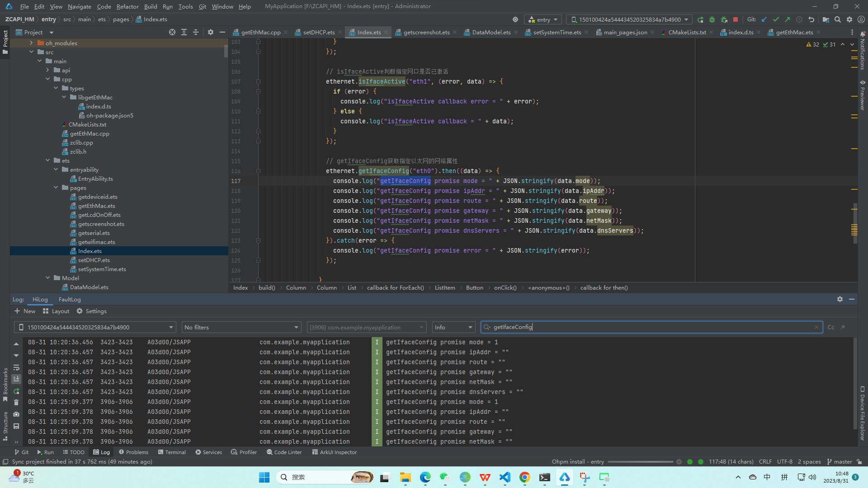
Task: Open the Navigate menu
Action: [80, 6]
